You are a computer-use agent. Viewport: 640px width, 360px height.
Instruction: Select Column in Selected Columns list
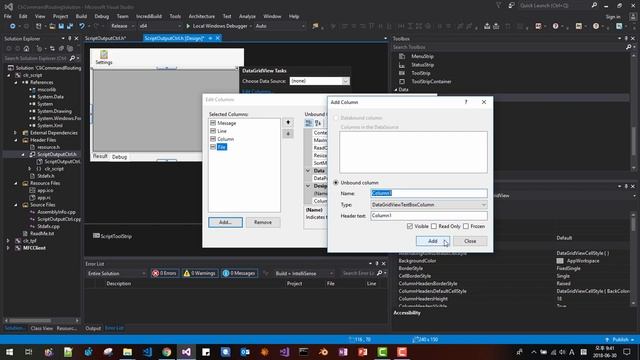pyautogui.click(x=225, y=139)
